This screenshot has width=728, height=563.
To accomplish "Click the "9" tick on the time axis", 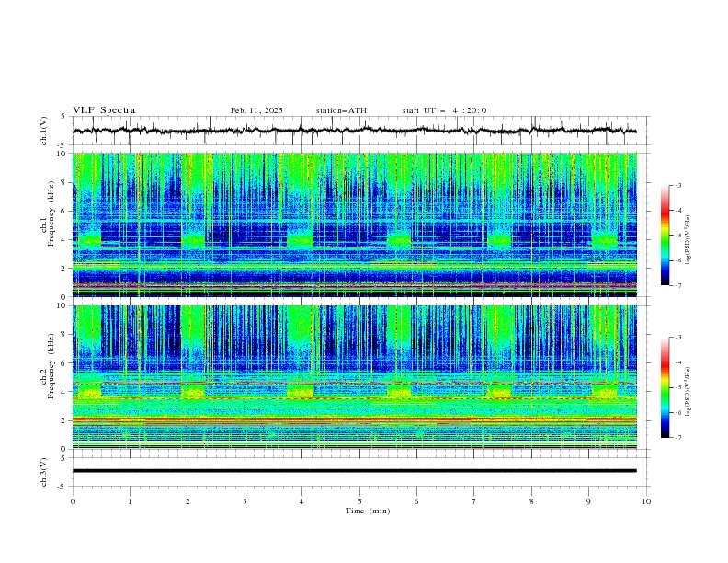I will 588,501.
